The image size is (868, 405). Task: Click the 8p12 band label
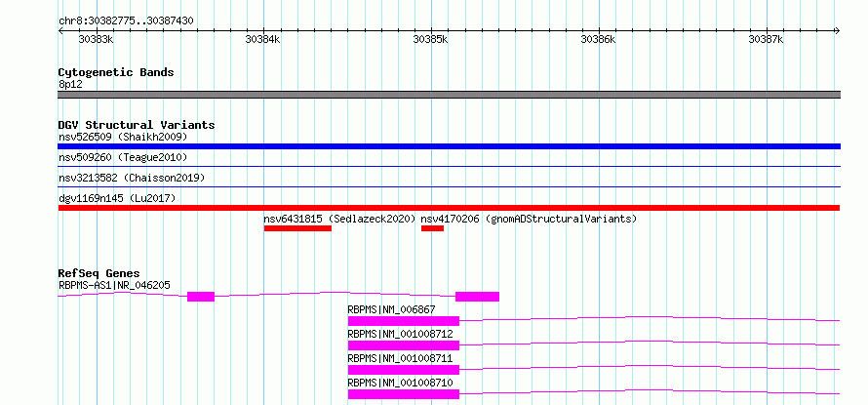pos(70,85)
